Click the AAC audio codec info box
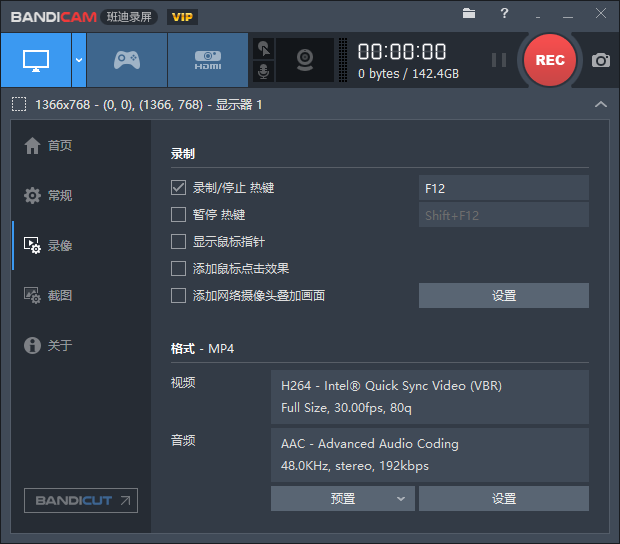Image resolution: width=620 pixels, height=544 pixels. coord(430,455)
